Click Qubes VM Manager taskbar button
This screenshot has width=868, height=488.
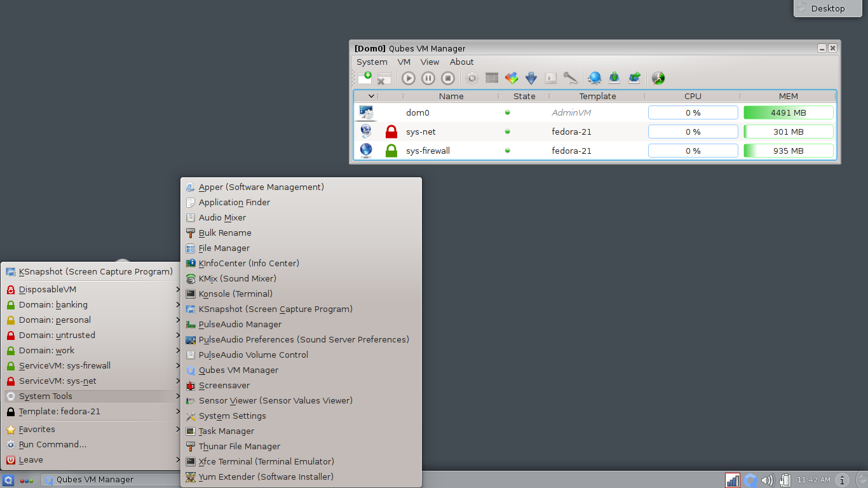[110, 480]
